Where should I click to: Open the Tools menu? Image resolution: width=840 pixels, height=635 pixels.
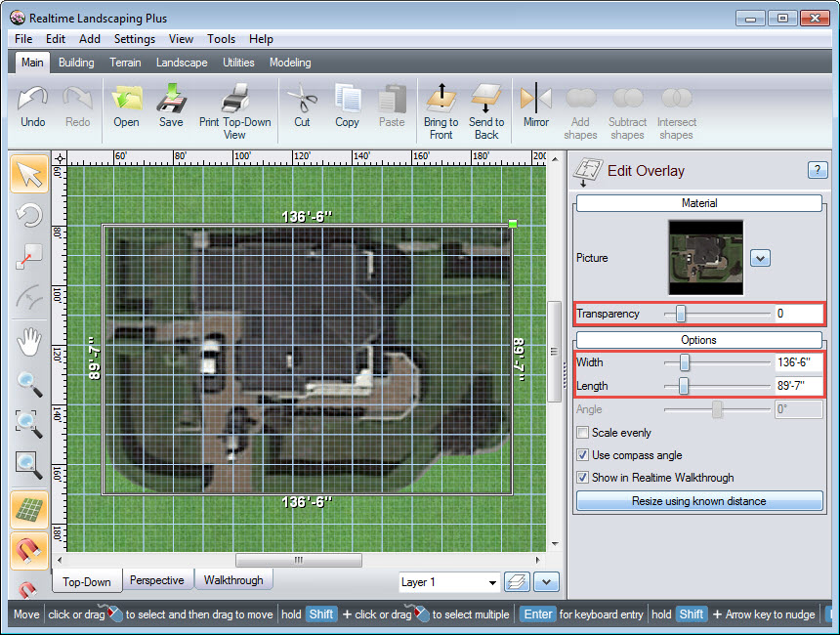click(x=222, y=39)
